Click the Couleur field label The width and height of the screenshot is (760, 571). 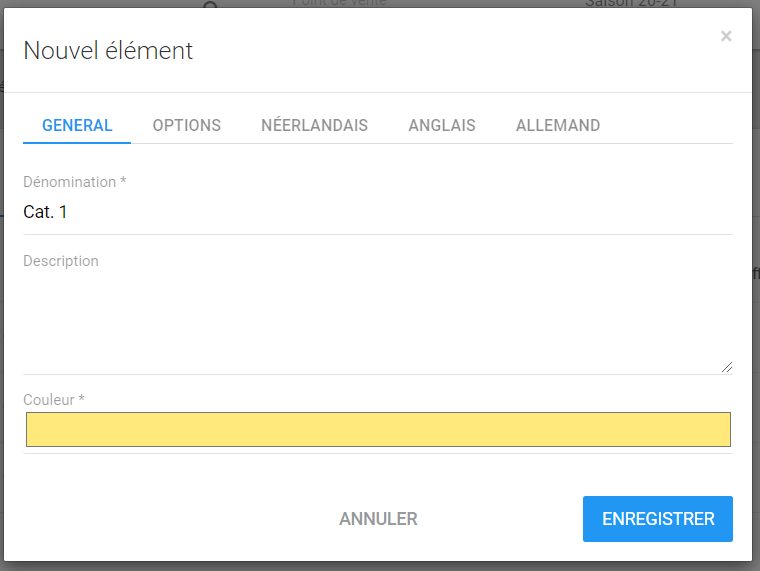54,400
